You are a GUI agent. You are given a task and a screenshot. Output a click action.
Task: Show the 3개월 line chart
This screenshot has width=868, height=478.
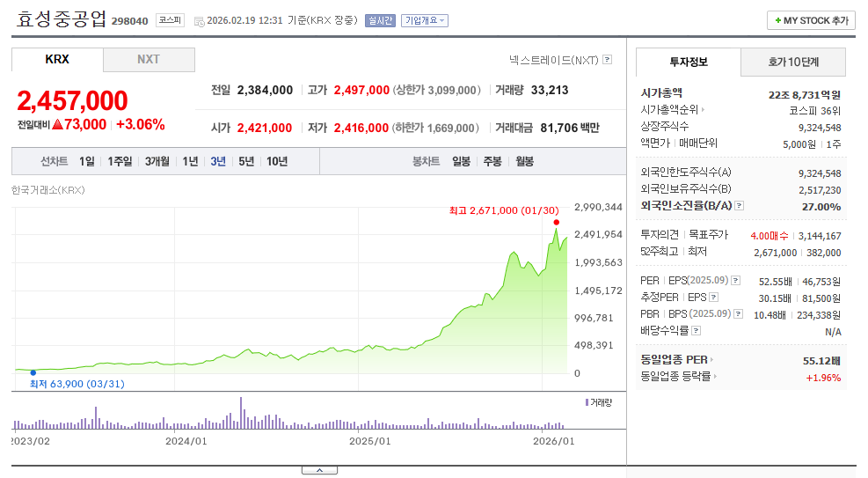click(x=157, y=161)
